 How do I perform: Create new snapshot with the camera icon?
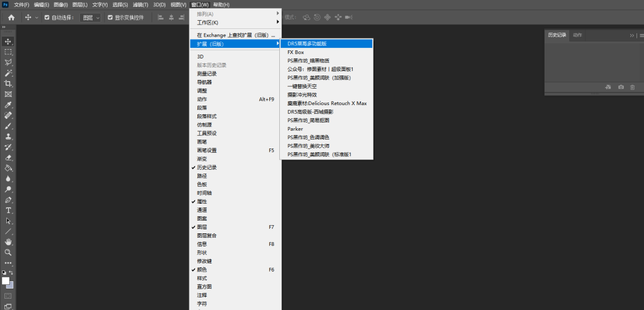point(621,87)
